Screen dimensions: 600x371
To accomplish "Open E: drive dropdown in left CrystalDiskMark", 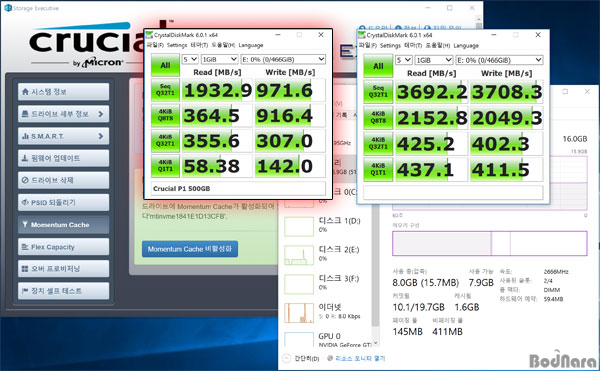I will coord(283,59).
